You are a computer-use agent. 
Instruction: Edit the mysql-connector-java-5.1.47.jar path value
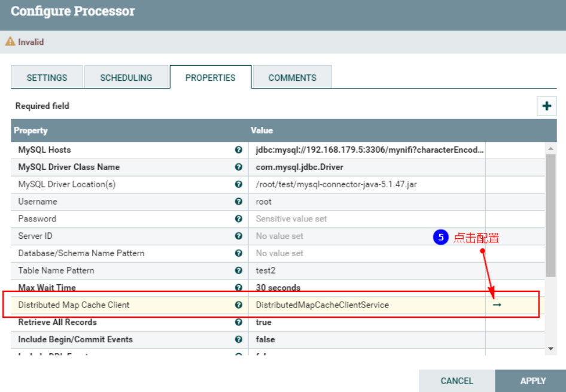pos(367,184)
